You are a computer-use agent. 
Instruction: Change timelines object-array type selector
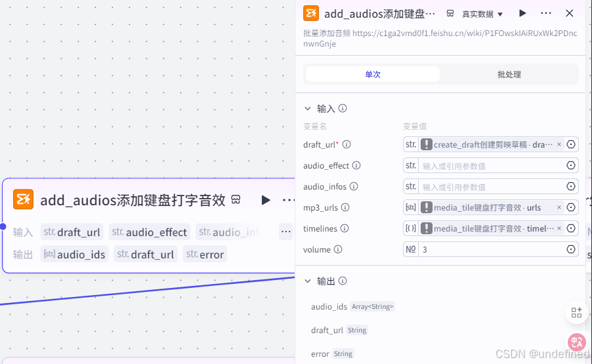(411, 228)
